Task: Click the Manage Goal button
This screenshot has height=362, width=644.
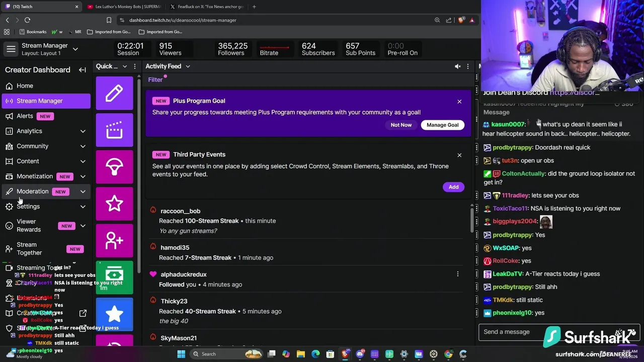Action: pos(442,125)
